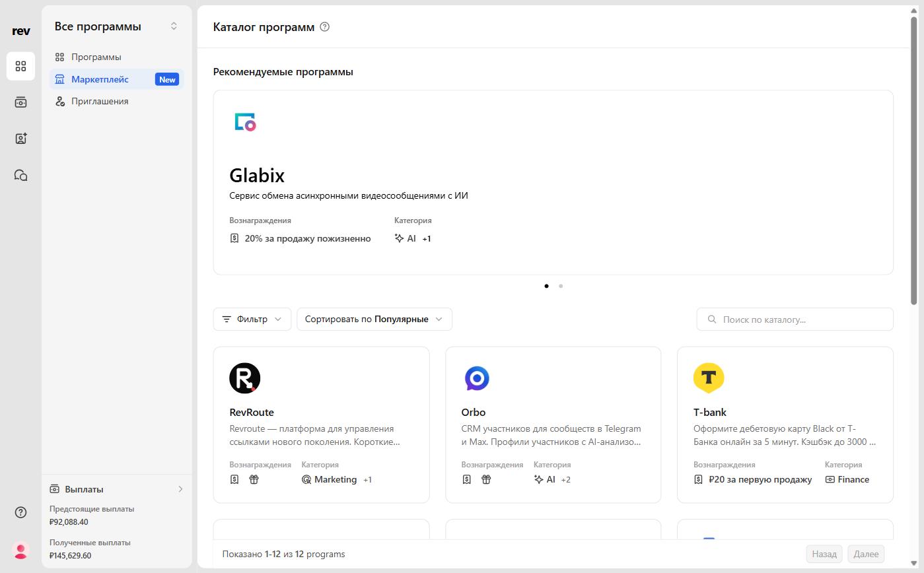This screenshot has width=924, height=573.
Task: Open the Orbo program title
Action: point(474,413)
